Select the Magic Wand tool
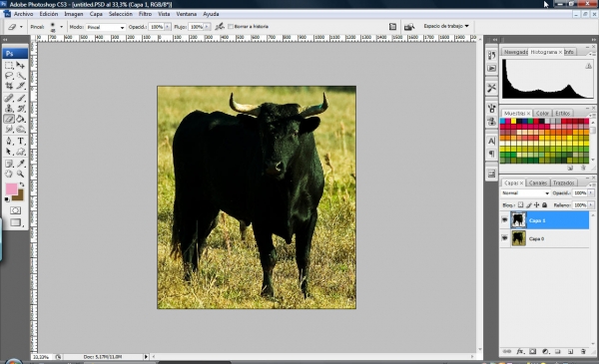The width and height of the screenshot is (599, 364). pos(21,76)
